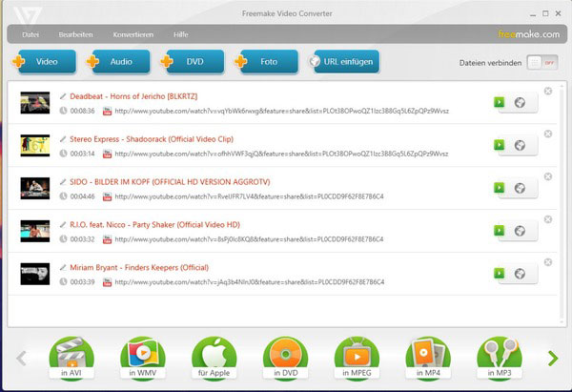Click the title Miriam Bryant - Finders Keepers (Official)
Image resolution: width=572 pixels, height=392 pixels.
coord(139,267)
